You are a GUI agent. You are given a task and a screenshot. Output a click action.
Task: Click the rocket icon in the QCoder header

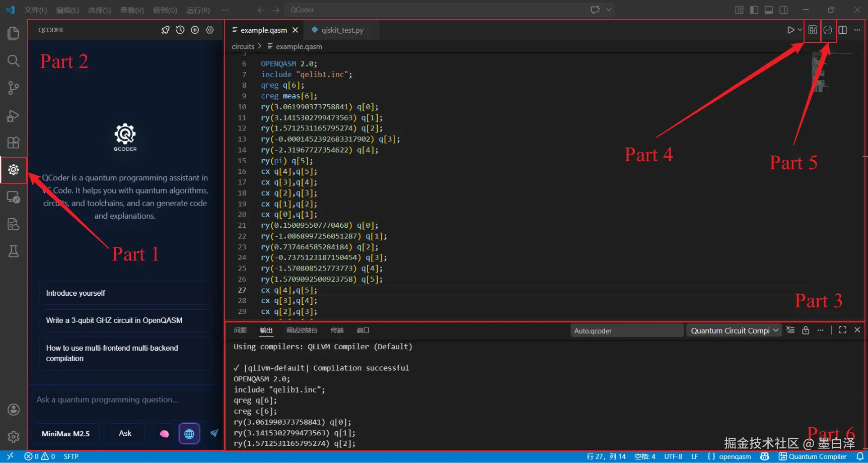(x=165, y=30)
